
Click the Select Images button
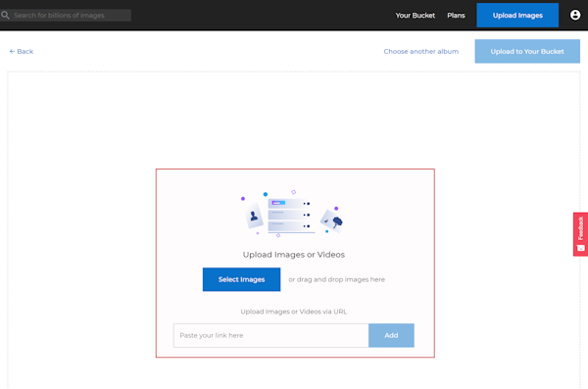pyautogui.click(x=241, y=279)
